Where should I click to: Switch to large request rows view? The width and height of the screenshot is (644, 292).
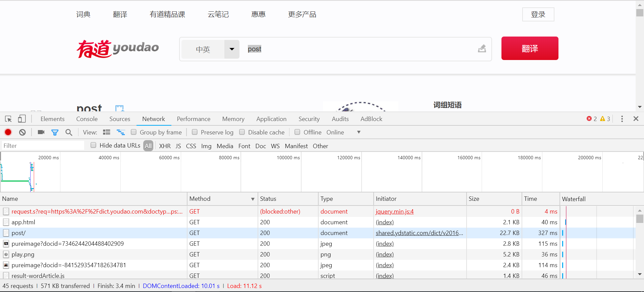107,132
